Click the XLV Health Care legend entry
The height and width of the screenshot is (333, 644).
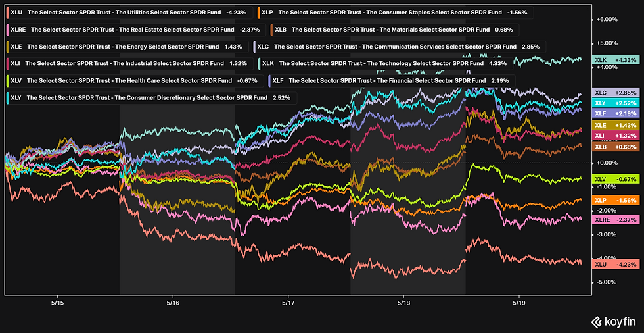click(x=134, y=80)
